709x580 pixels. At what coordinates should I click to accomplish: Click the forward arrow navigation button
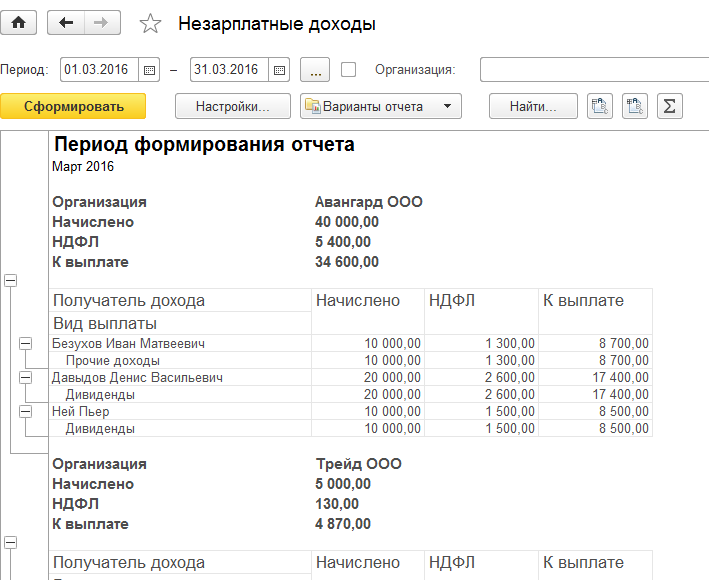tap(102, 22)
